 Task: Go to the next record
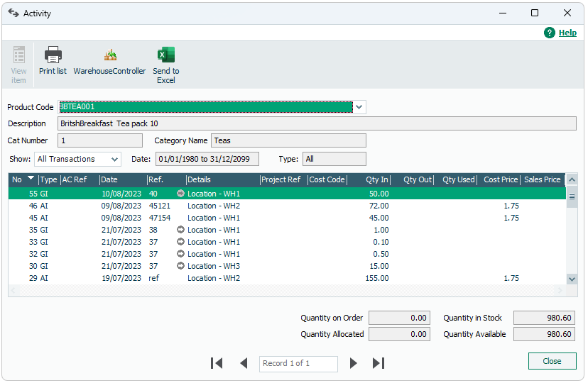353,363
